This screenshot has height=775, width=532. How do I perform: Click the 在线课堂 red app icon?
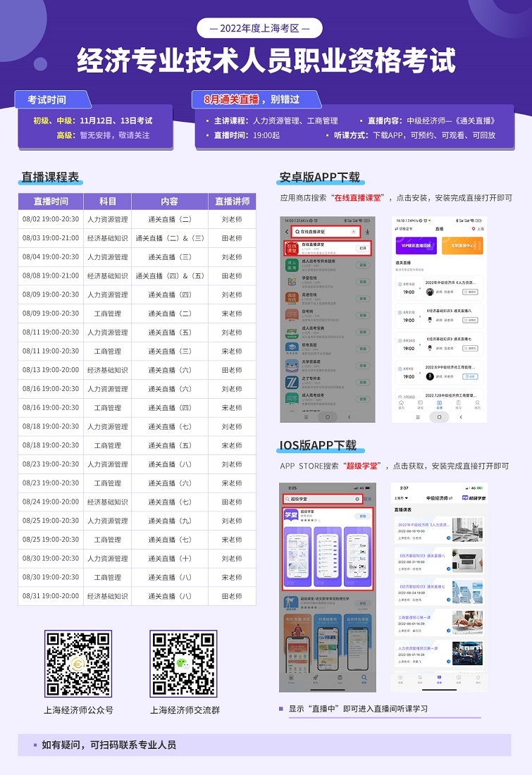point(291,248)
